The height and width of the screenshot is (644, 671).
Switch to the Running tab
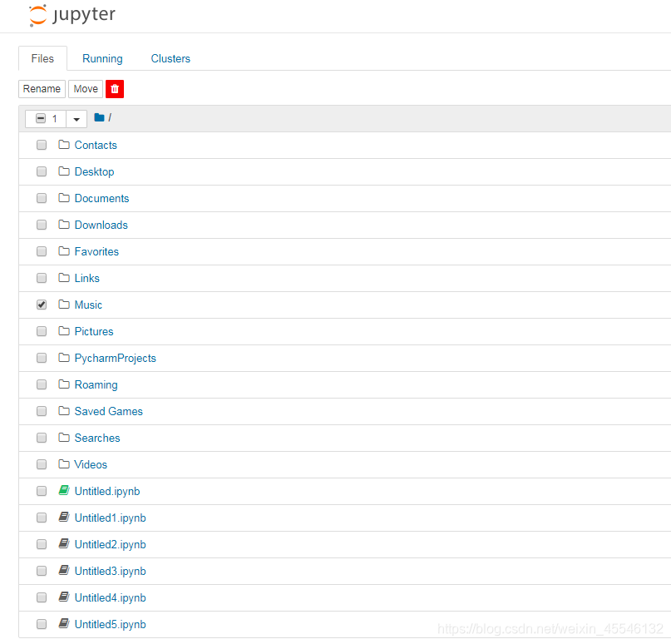pyautogui.click(x=102, y=59)
